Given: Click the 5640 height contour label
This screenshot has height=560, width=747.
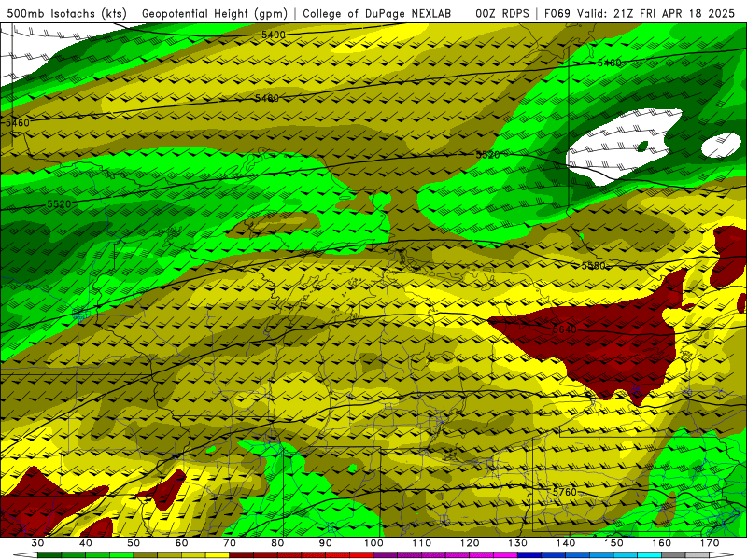Looking at the screenshot, I should (565, 329).
